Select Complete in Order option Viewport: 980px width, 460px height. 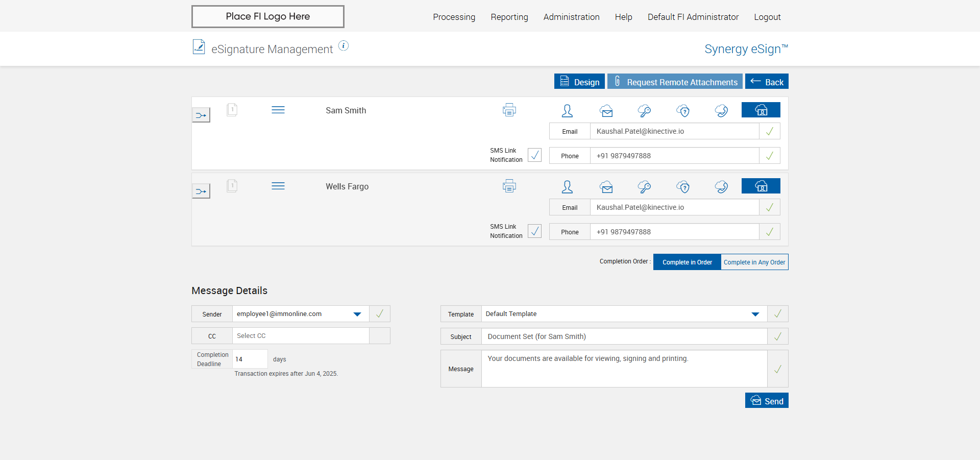coord(687,262)
